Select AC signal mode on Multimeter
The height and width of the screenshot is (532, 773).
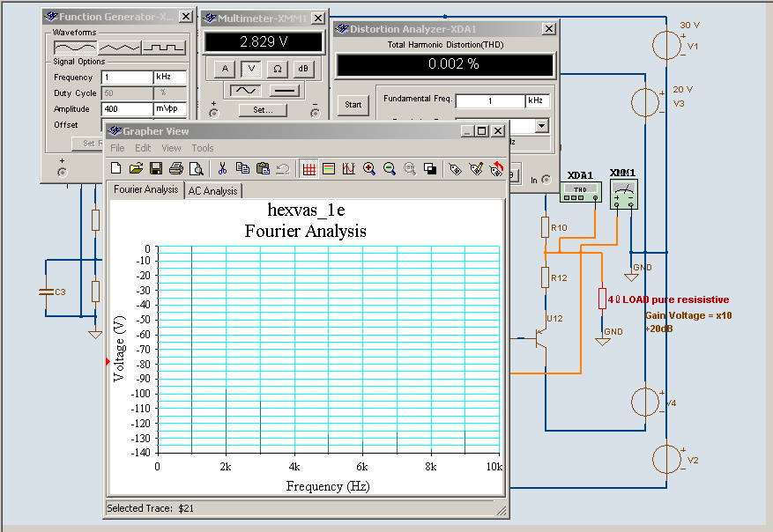[246, 90]
